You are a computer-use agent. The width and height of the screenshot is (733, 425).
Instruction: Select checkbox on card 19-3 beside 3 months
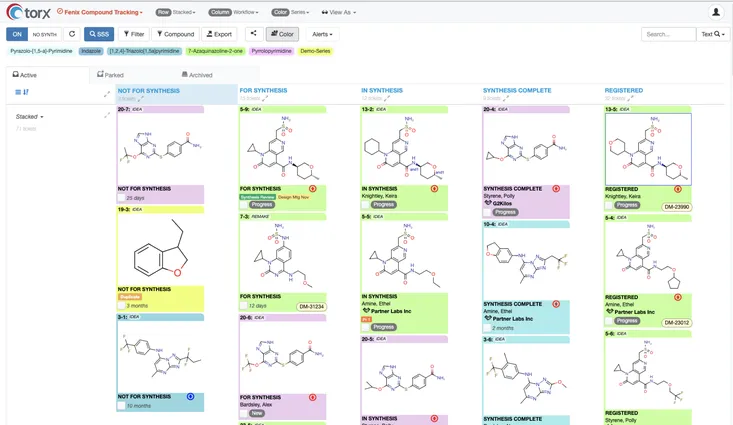coord(122,306)
